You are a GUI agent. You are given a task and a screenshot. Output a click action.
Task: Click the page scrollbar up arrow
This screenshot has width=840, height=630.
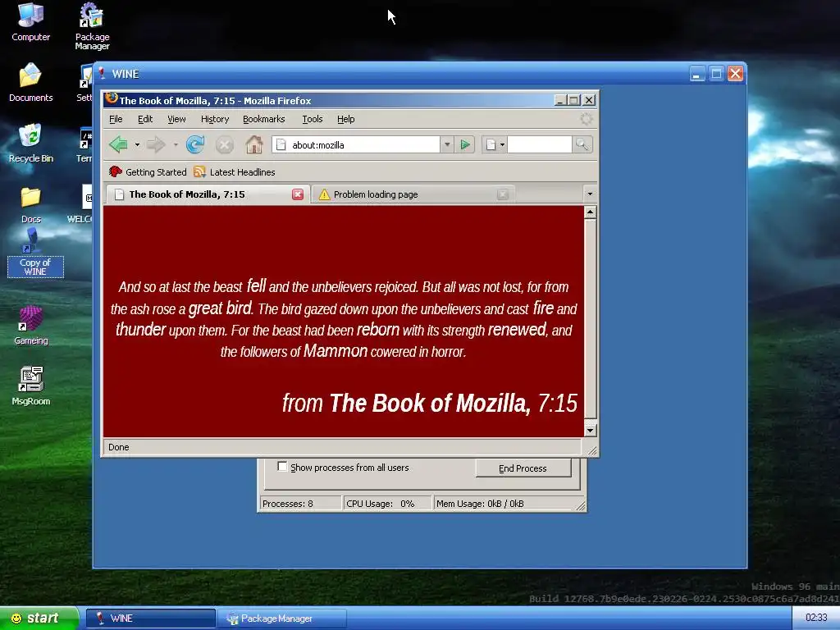tap(590, 212)
